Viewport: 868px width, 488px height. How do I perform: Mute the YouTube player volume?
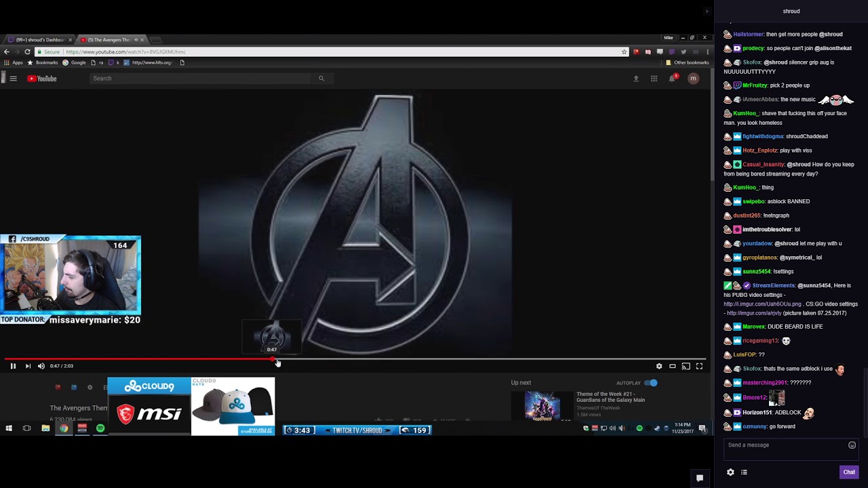coord(41,366)
